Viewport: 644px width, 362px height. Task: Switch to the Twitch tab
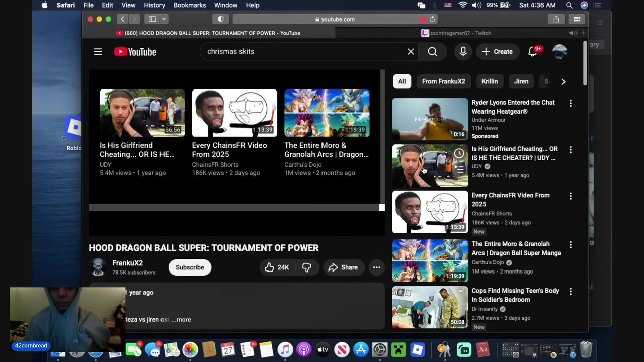[x=456, y=33]
